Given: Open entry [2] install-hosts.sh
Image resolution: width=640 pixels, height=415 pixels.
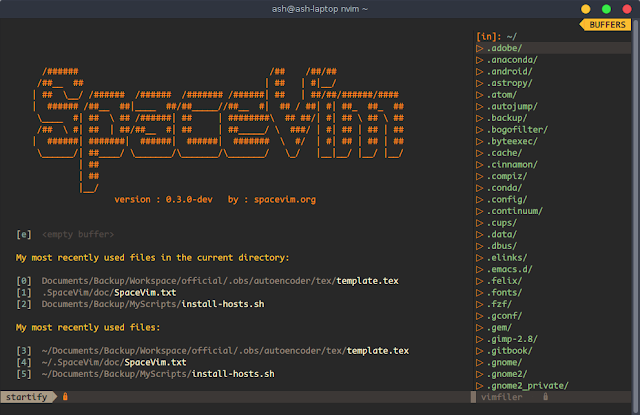Looking at the screenshot, I should (x=140, y=304).
